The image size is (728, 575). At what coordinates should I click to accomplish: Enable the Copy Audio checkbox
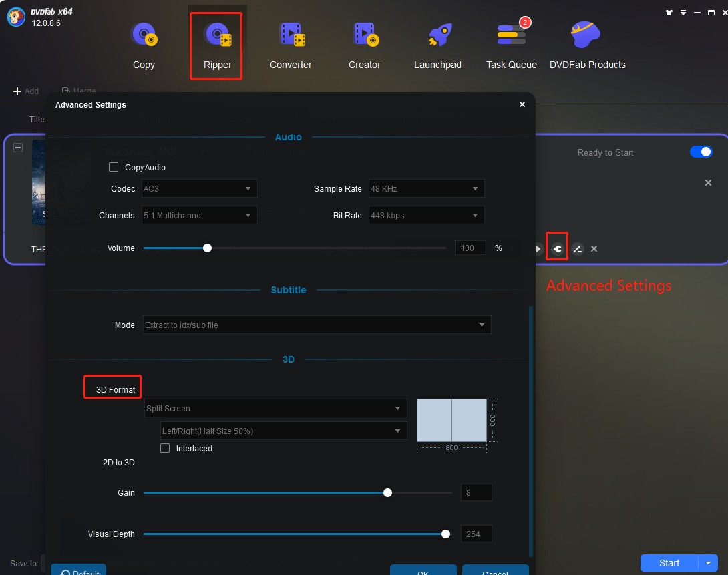tap(114, 167)
